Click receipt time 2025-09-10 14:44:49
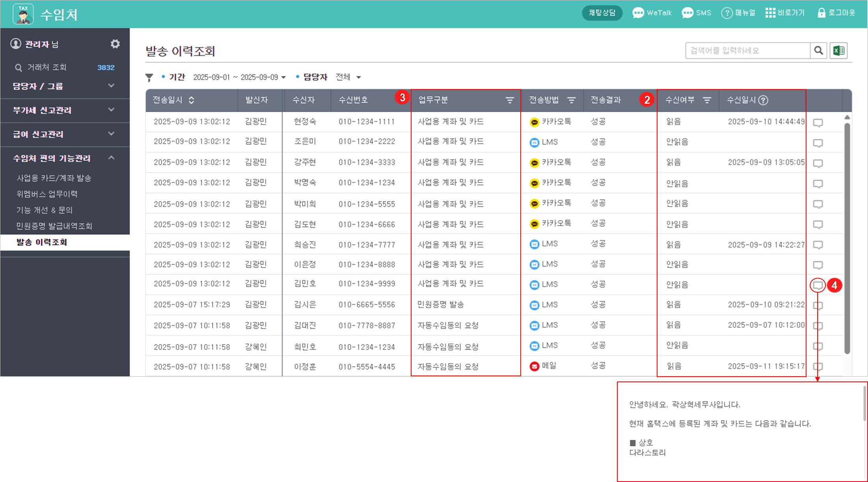 (766, 122)
